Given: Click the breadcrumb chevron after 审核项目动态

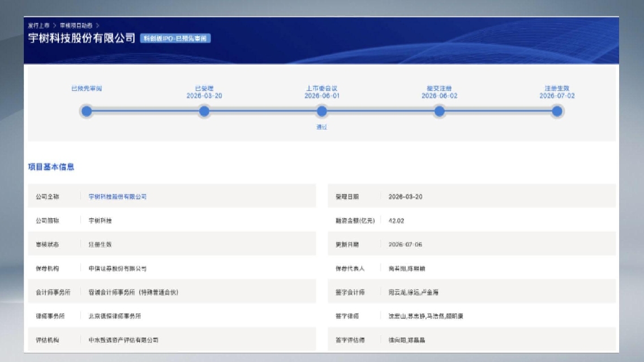Looking at the screenshot, I should point(97,25).
